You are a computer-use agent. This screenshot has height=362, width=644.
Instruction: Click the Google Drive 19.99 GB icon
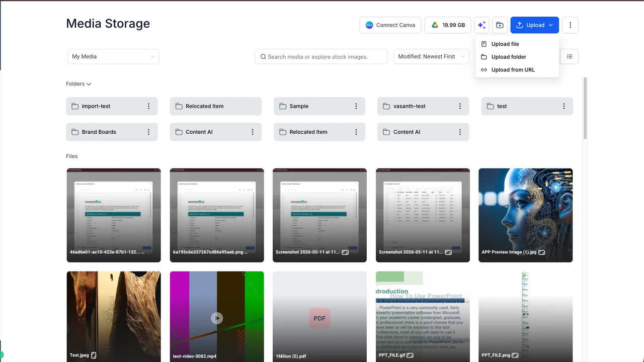pos(435,25)
